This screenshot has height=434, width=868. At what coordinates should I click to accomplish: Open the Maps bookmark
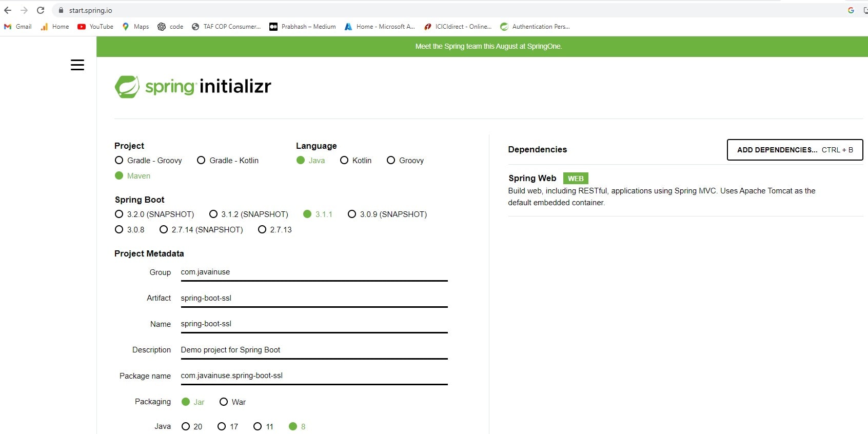135,27
